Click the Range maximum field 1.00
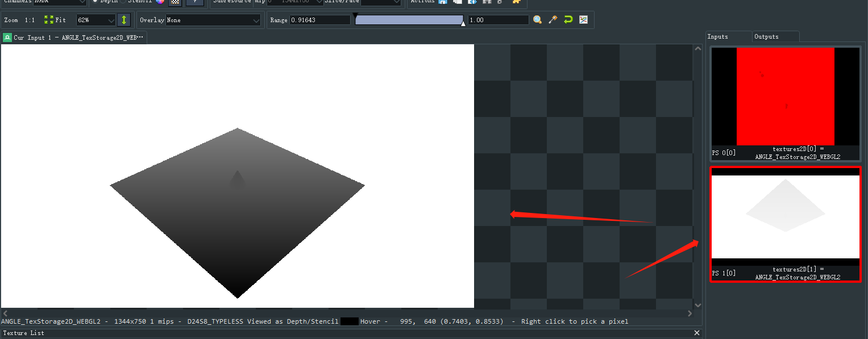 point(499,20)
